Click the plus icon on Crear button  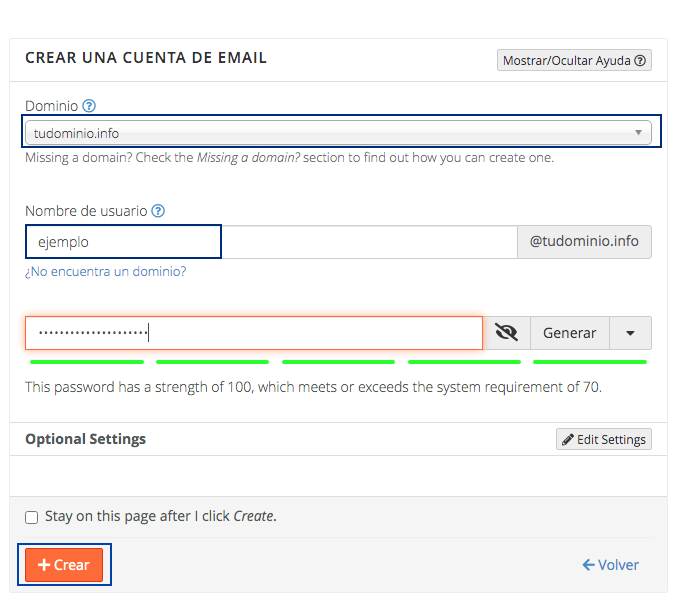tap(44, 565)
